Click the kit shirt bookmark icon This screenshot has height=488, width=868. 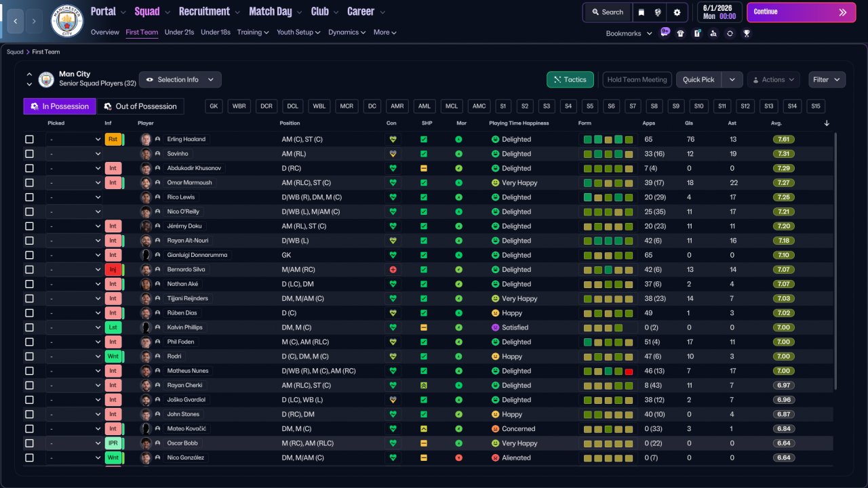(x=681, y=33)
